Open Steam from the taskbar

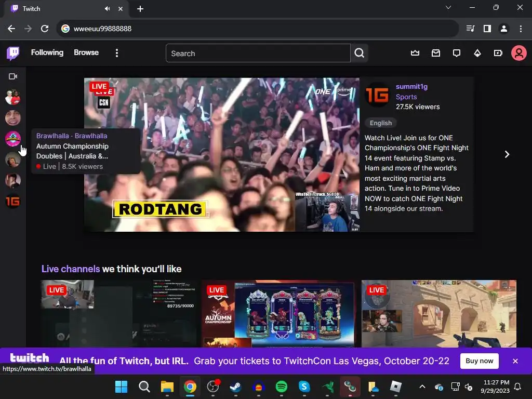point(235,387)
